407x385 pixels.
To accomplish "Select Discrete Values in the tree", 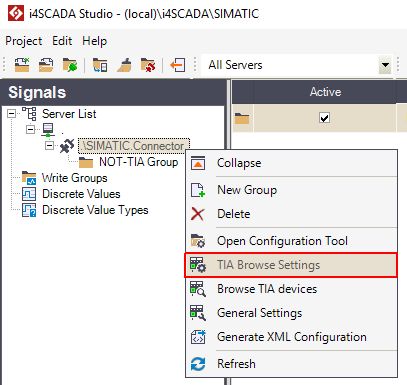I will pos(81,194).
